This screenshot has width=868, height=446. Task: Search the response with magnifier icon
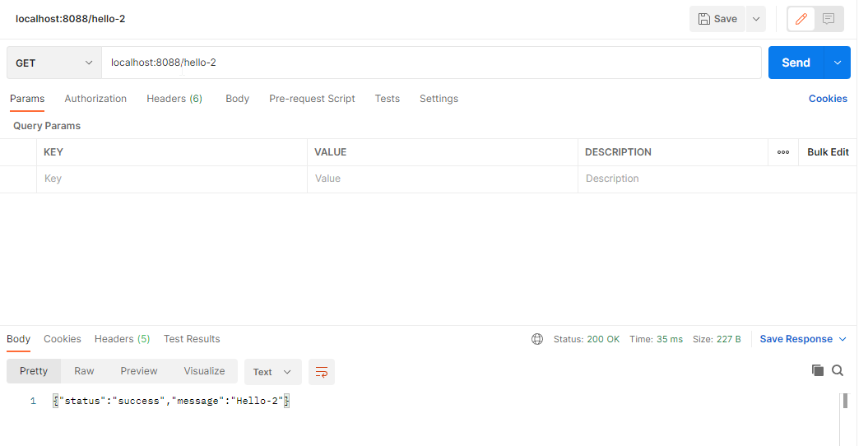pyautogui.click(x=838, y=370)
